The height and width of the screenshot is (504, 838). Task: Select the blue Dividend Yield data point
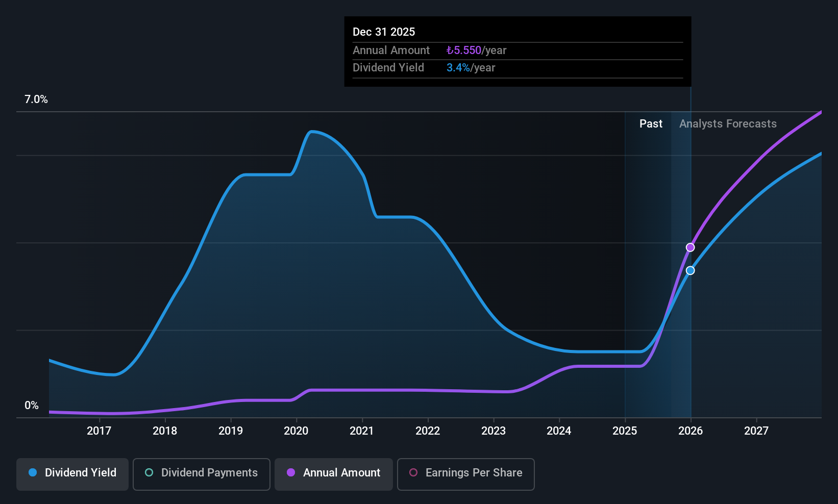pos(690,270)
